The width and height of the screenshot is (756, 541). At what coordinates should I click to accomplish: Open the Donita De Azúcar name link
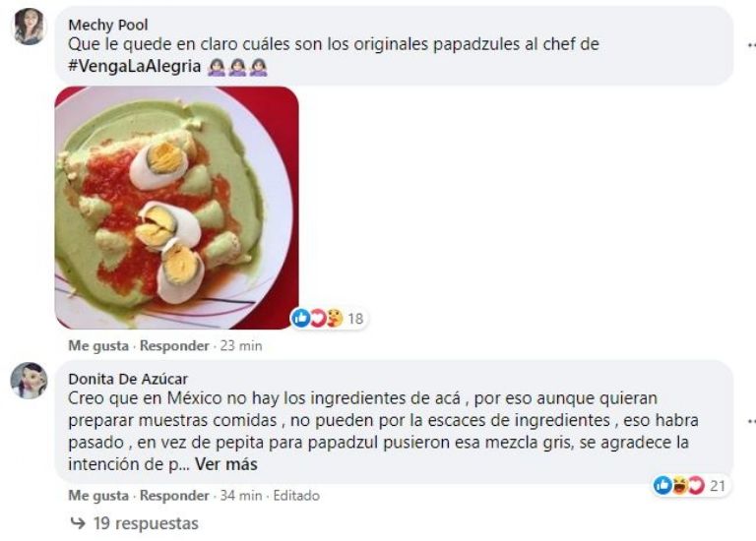point(128,379)
